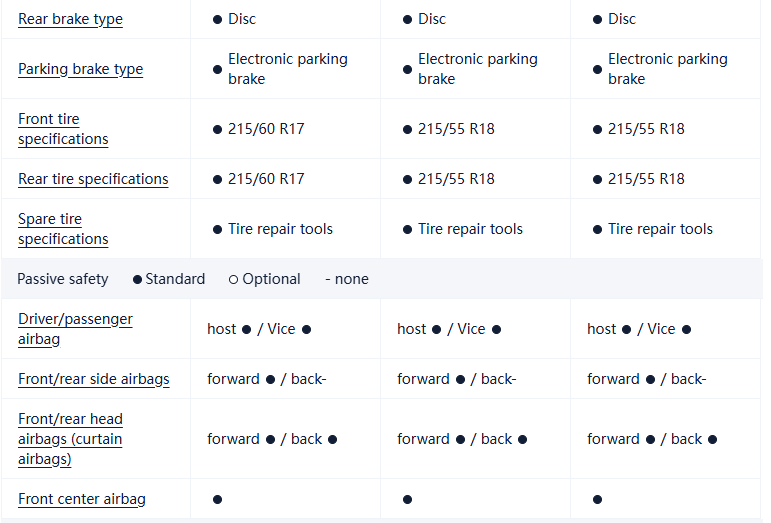Image resolution: width=771 pixels, height=523 pixels.
Task: Open the Front center airbag link
Action: pyautogui.click(x=81, y=499)
